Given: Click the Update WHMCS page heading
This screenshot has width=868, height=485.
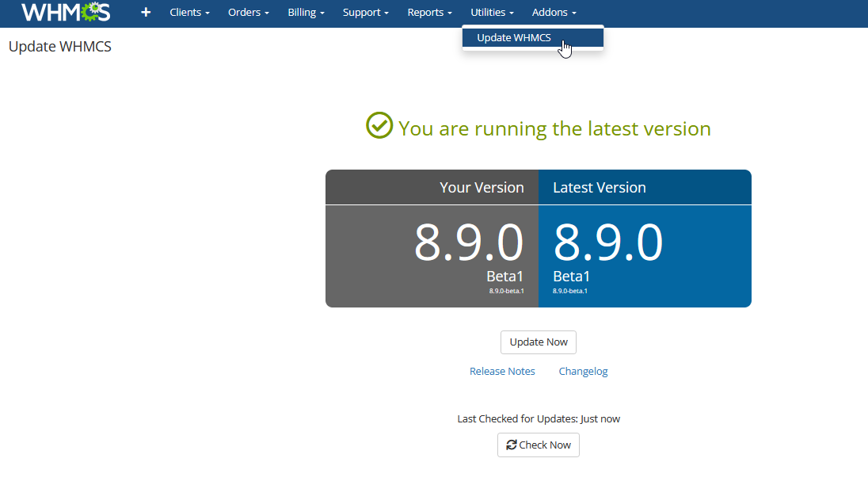Looking at the screenshot, I should 59,47.
